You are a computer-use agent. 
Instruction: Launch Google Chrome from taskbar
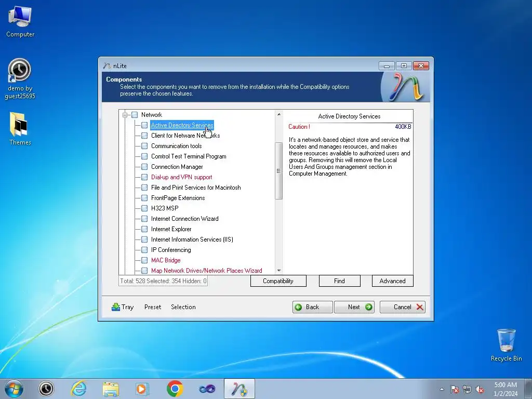pyautogui.click(x=175, y=389)
